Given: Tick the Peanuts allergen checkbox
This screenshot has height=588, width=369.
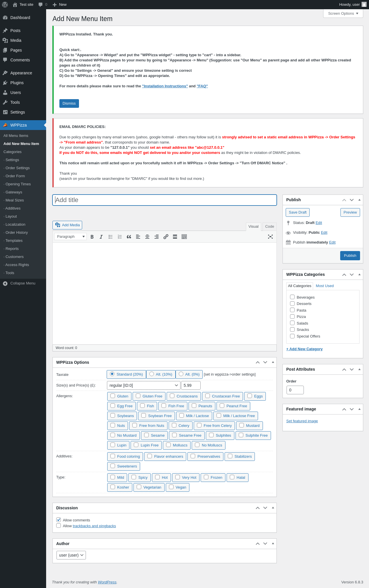Looking at the screenshot, I should tap(194, 406).
